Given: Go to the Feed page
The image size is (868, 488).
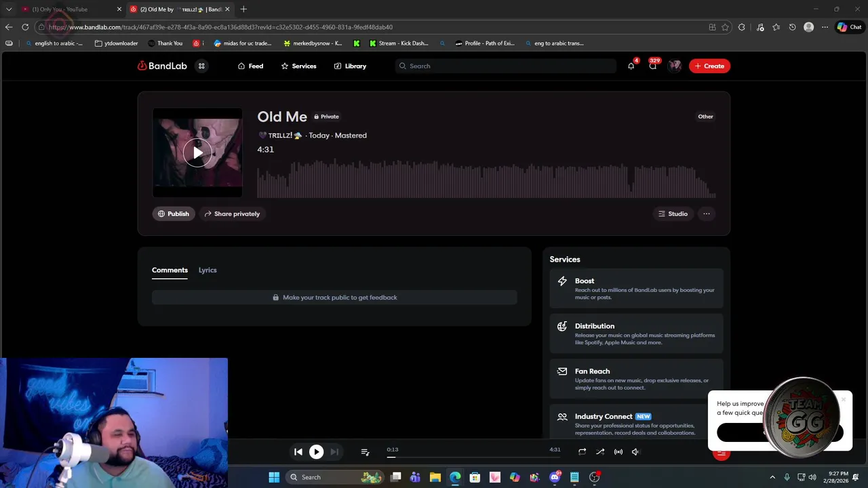Looking at the screenshot, I should 250,66.
